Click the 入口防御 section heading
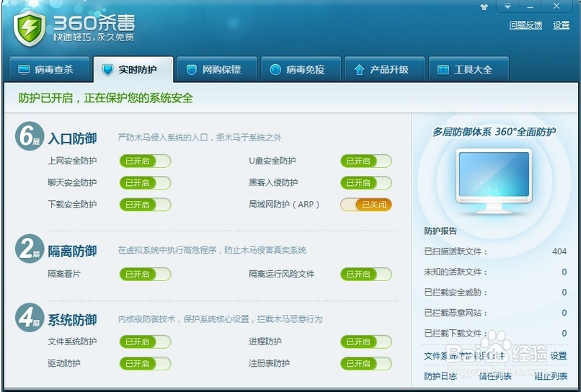 point(73,138)
